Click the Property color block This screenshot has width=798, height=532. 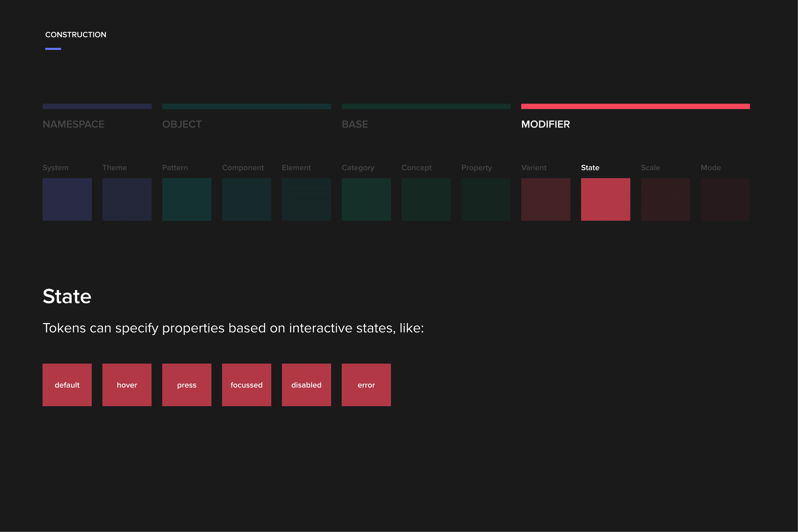tap(486, 199)
